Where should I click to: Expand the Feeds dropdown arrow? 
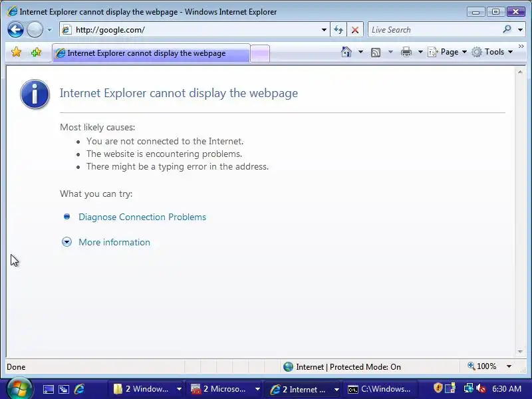pyautogui.click(x=390, y=52)
